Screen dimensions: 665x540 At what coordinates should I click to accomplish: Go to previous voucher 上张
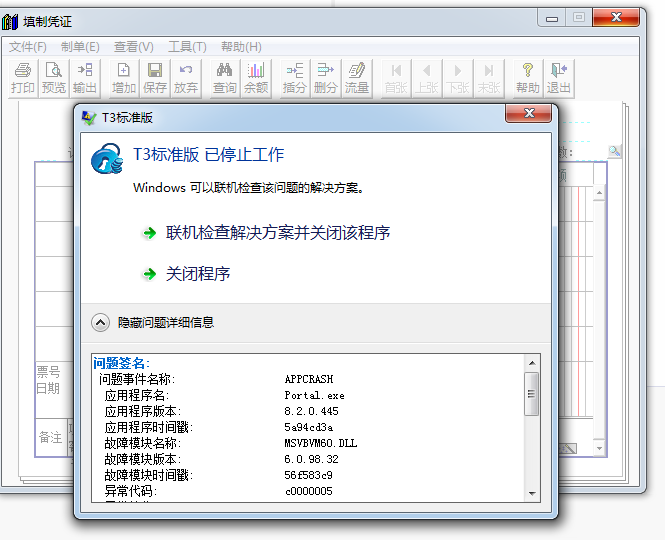[427, 78]
